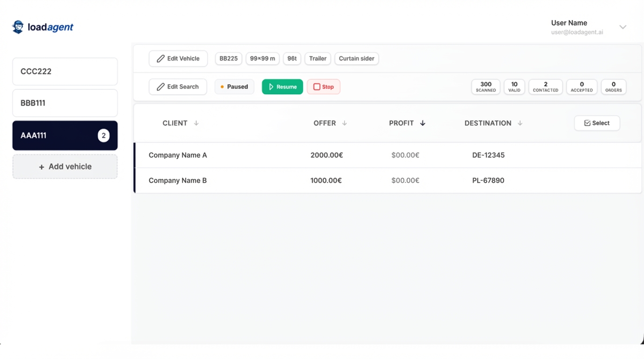Click the checkmark icon in the Select button
The height and width of the screenshot is (359, 644).
tap(587, 123)
